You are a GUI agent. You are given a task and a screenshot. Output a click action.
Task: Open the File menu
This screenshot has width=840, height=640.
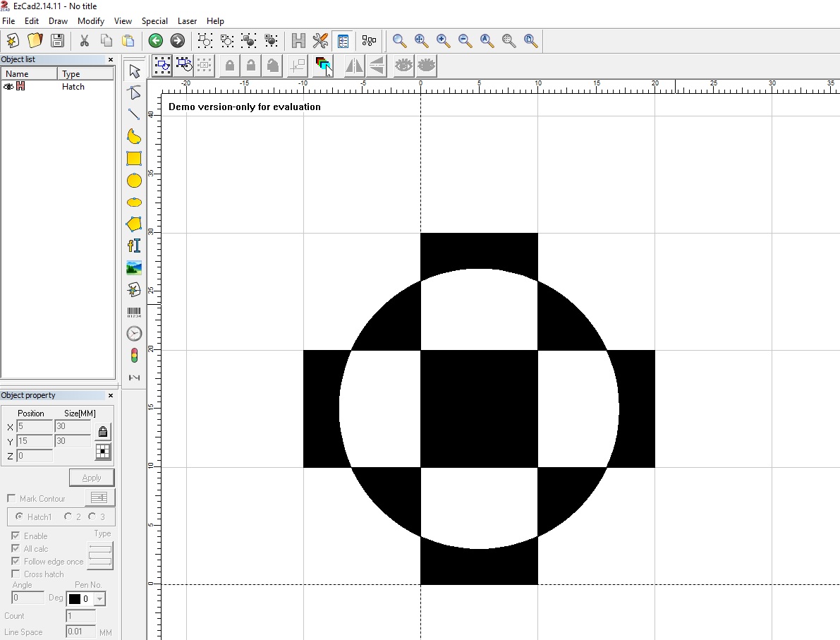(8, 21)
